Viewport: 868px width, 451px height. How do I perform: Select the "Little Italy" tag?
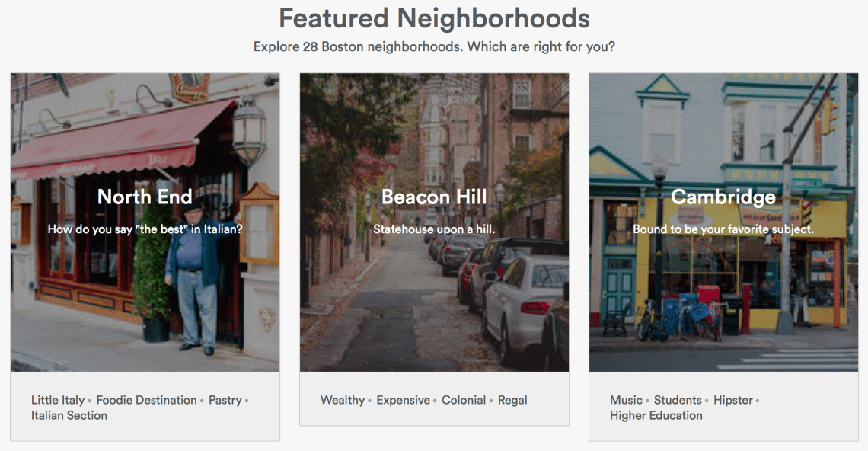click(x=58, y=400)
